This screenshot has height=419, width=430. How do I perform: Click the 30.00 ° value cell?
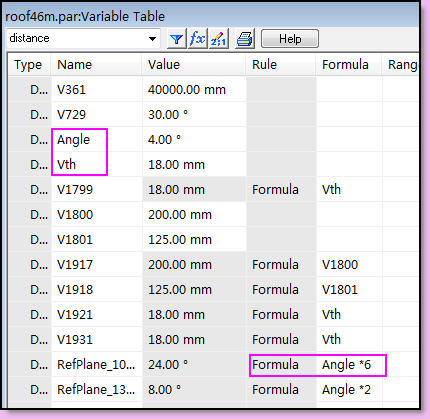tap(194, 115)
